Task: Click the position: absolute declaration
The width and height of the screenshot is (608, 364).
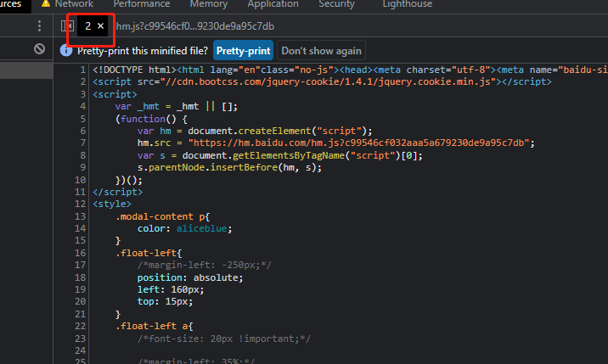Action: point(190,277)
